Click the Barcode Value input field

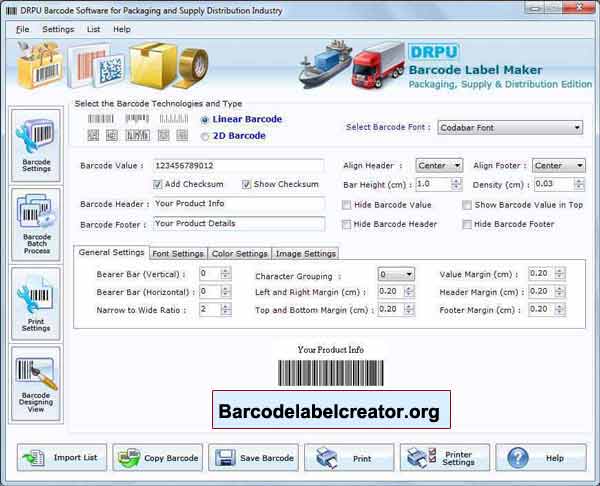[x=239, y=166]
